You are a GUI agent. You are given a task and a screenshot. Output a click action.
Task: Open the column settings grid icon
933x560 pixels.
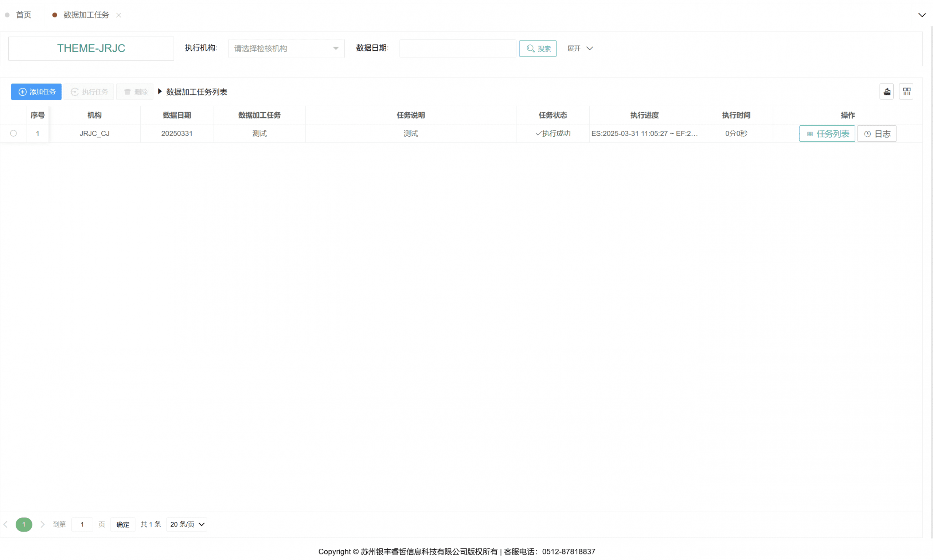pos(906,92)
